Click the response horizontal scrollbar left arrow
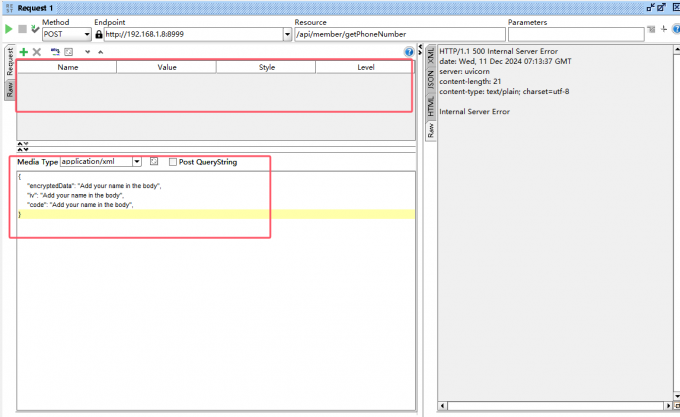 [443, 406]
